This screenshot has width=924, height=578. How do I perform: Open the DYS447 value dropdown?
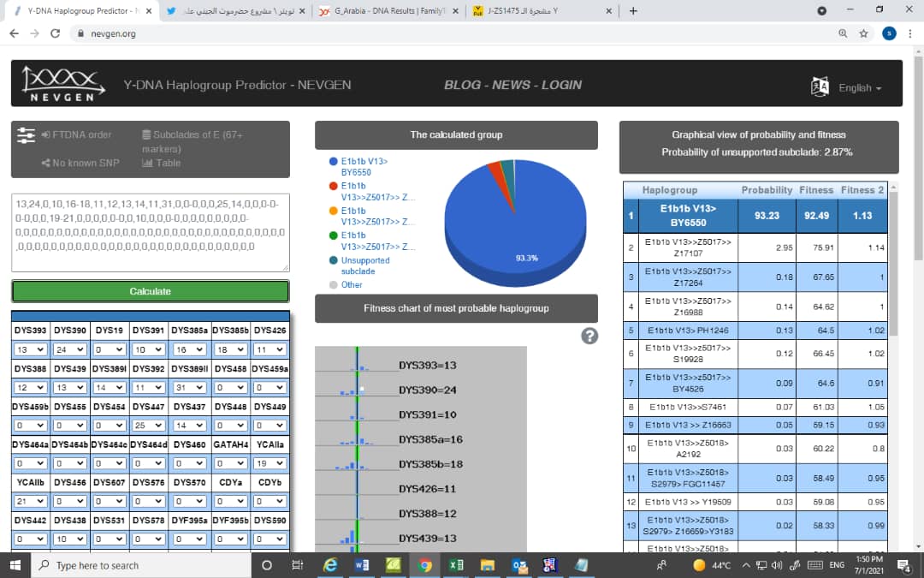tap(148, 426)
